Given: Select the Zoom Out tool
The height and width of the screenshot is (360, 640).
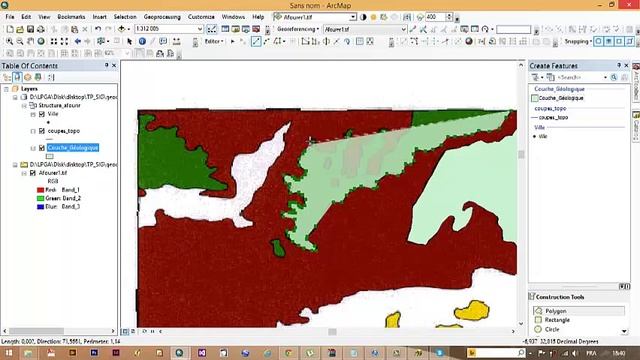Looking at the screenshot, I should 20,42.
